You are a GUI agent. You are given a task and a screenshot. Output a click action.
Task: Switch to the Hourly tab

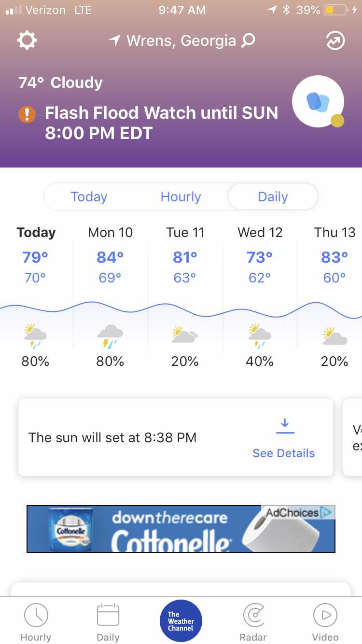(181, 196)
